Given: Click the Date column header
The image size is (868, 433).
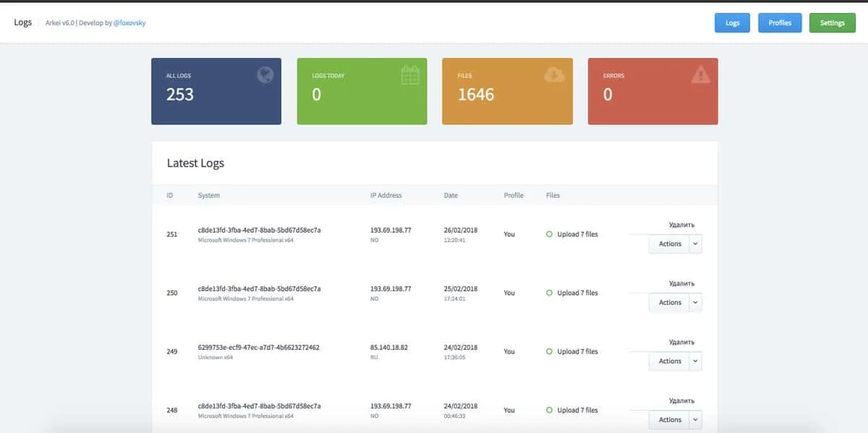Looking at the screenshot, I should (451, 196).
